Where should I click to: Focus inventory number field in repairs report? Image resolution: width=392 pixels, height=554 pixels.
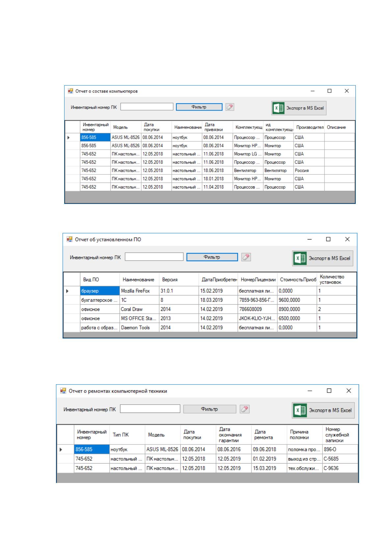click(150, 409)
